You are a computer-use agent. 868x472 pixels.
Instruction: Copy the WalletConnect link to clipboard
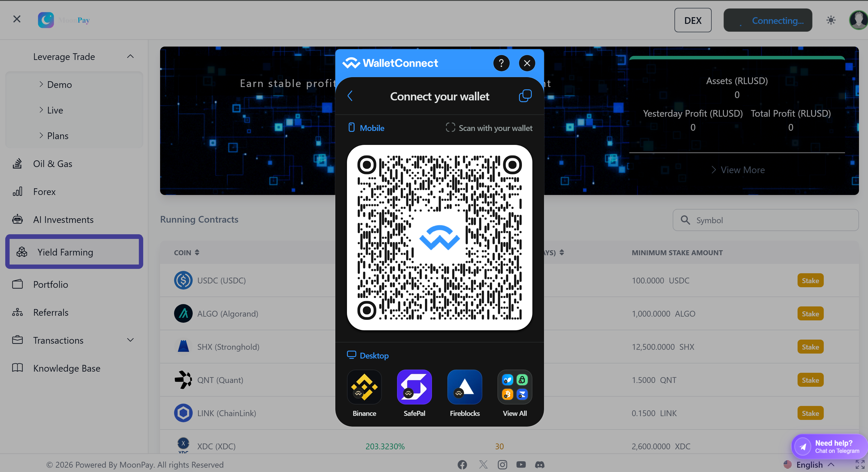(x=525, y=96)
